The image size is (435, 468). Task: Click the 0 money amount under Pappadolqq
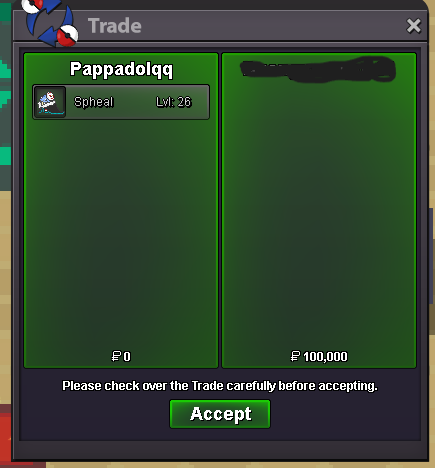pyautogui.click(x=127, y=357)
